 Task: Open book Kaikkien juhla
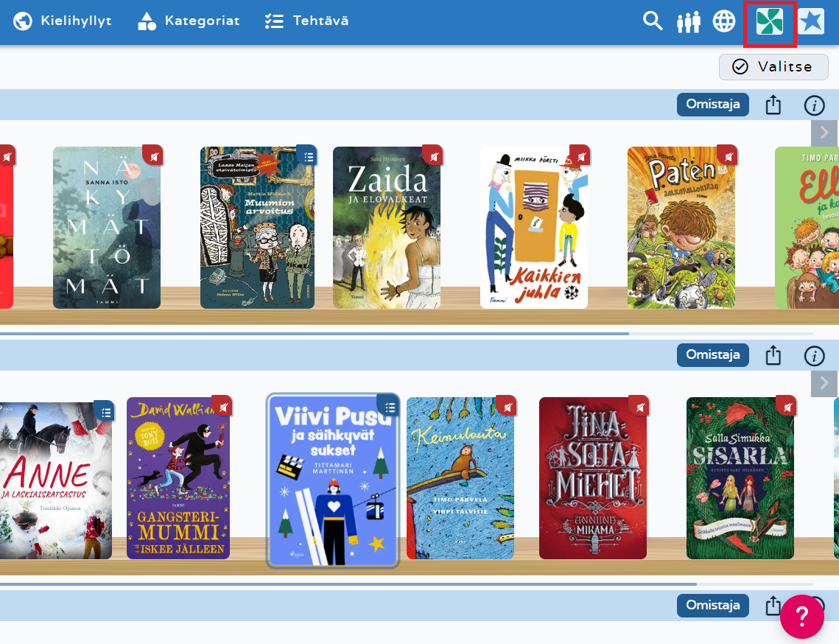534,228
